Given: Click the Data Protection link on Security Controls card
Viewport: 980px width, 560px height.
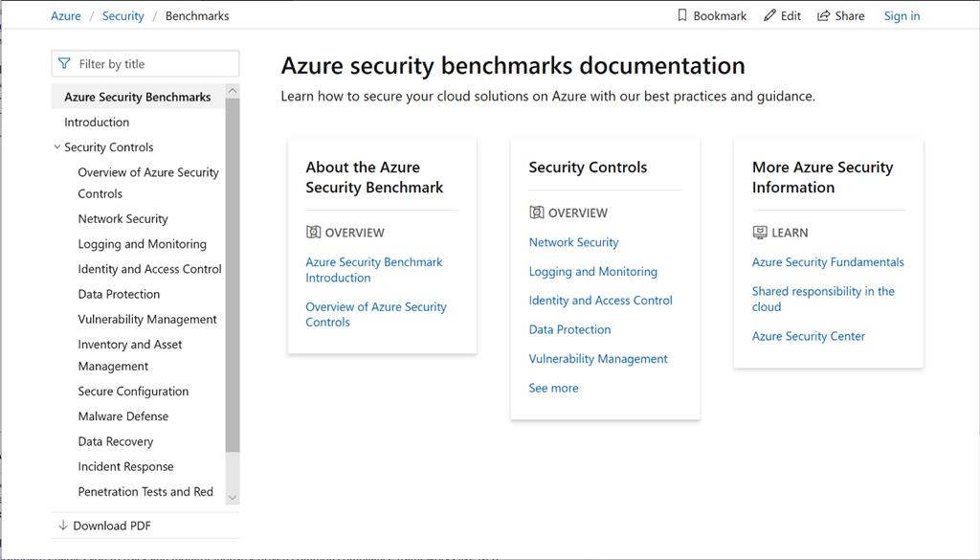Looking at the screenshot, I should (569, 329).
